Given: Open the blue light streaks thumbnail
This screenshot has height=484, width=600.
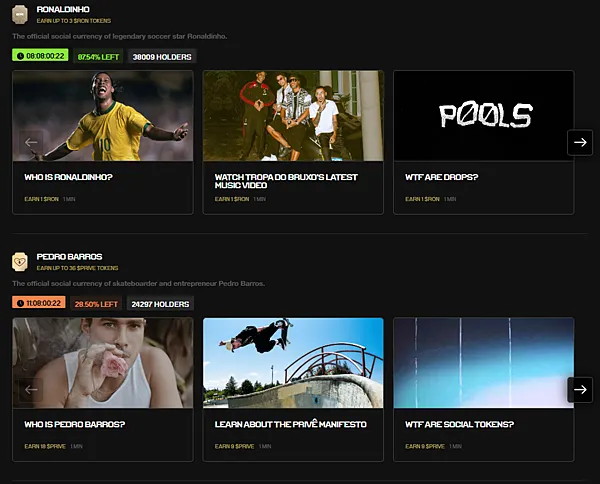Looking at the screenshot, I should coord(484,363).
